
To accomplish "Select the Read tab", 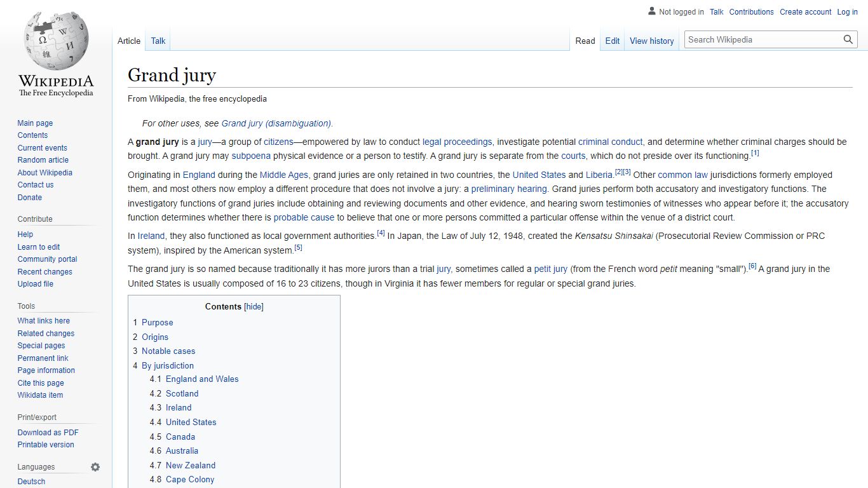I will coord(585,41).
